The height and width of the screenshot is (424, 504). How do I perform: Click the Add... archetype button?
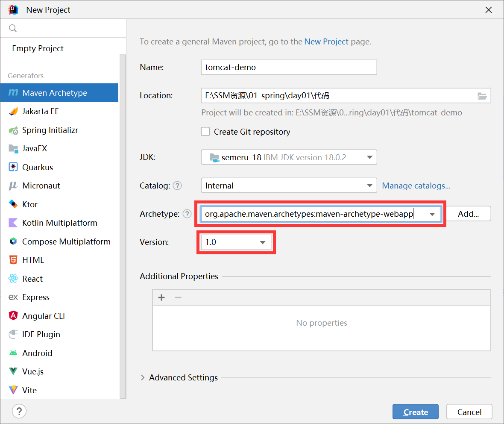[469, 214]
